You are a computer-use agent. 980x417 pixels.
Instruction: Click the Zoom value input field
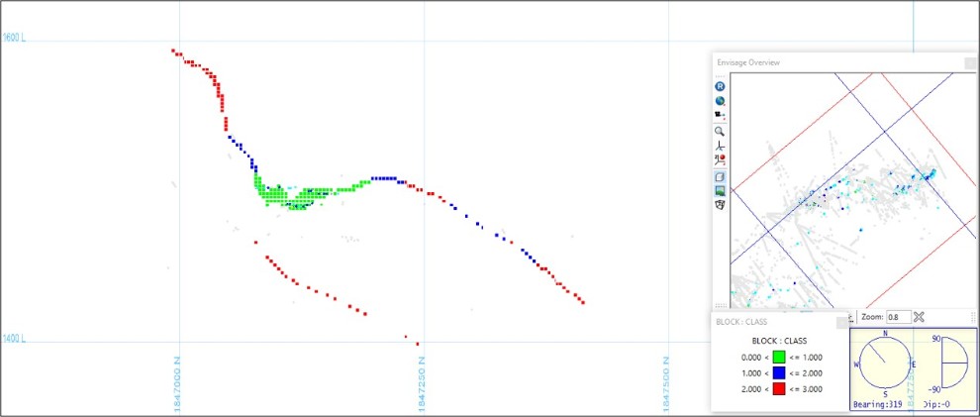pos(897,317)
